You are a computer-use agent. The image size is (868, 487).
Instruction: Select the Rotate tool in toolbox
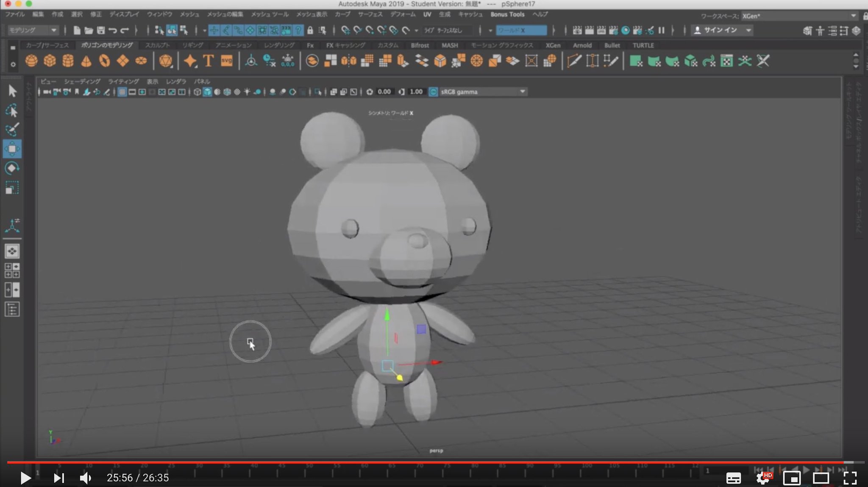click(12, 168)
